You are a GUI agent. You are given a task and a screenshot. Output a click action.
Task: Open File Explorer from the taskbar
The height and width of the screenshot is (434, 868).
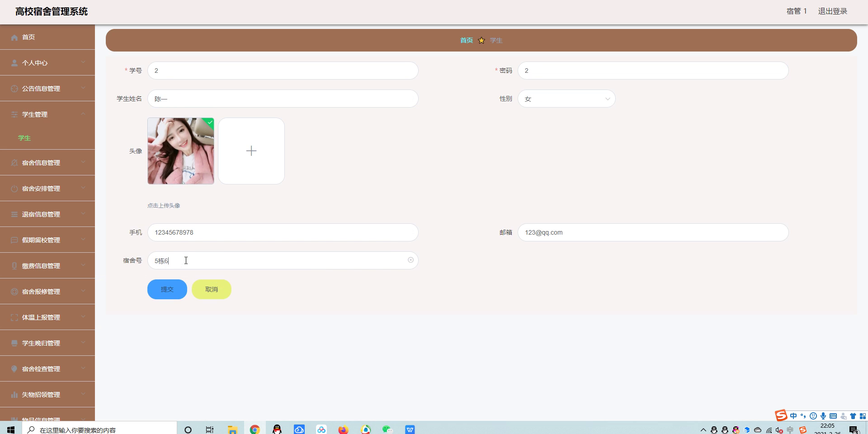tap(233, 429)
